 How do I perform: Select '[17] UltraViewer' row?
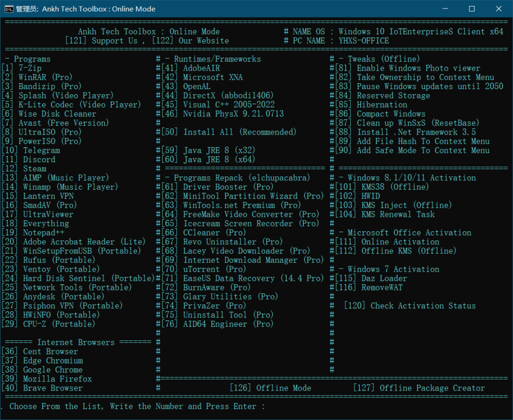37,214
